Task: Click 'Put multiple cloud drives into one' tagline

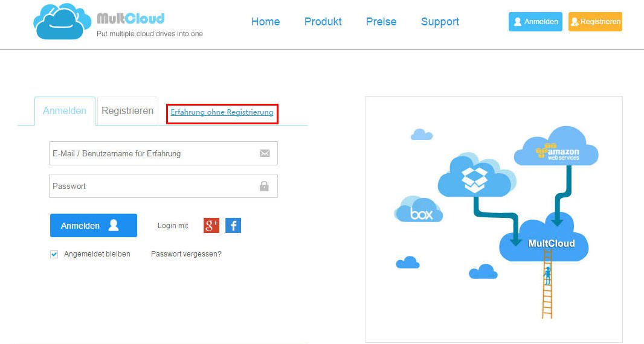Action: (149, 34)
